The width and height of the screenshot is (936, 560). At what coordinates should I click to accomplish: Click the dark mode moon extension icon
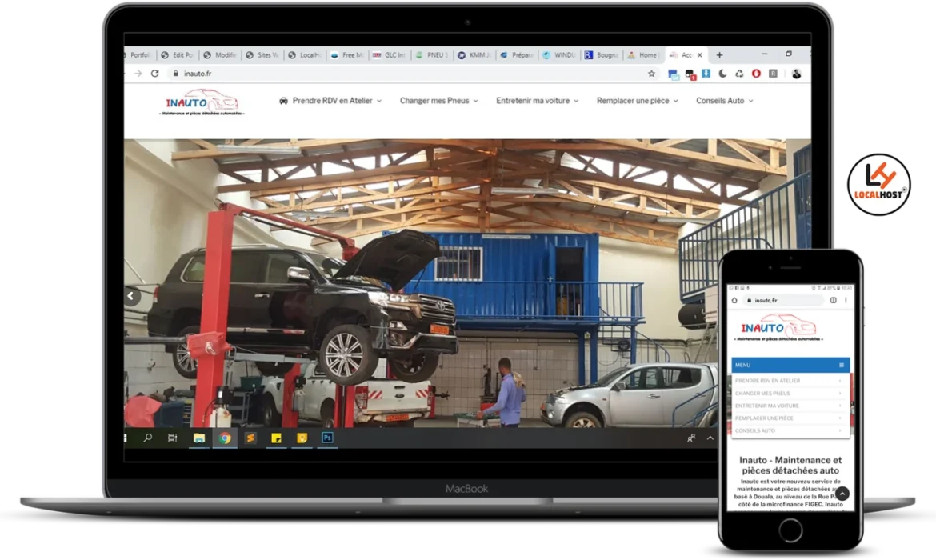click(x=723, y=74)
